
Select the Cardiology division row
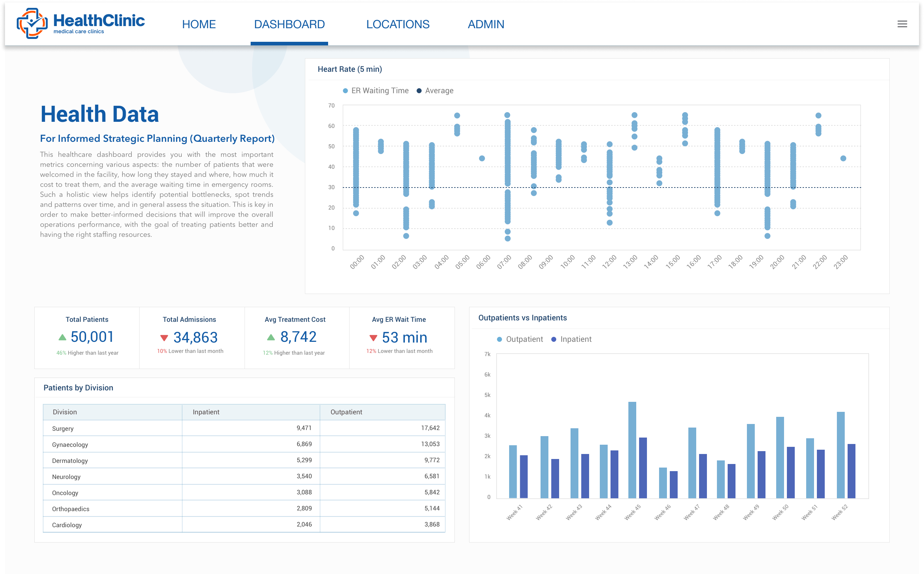(x=67, y=525)
